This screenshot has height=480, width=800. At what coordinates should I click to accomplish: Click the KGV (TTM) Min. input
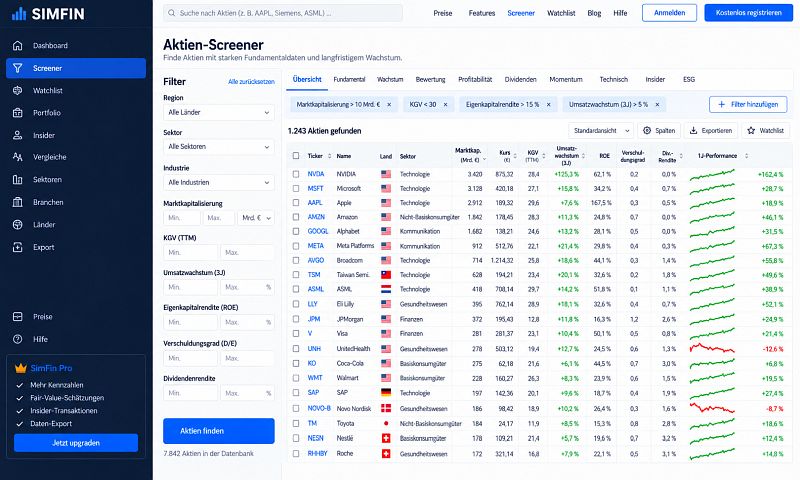coord(190,252)
